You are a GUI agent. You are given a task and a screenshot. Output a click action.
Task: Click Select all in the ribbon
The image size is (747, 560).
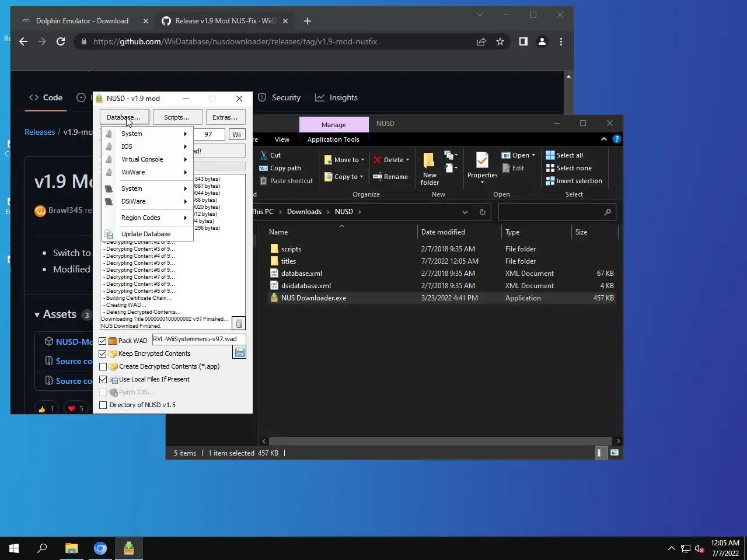(564, 155)
